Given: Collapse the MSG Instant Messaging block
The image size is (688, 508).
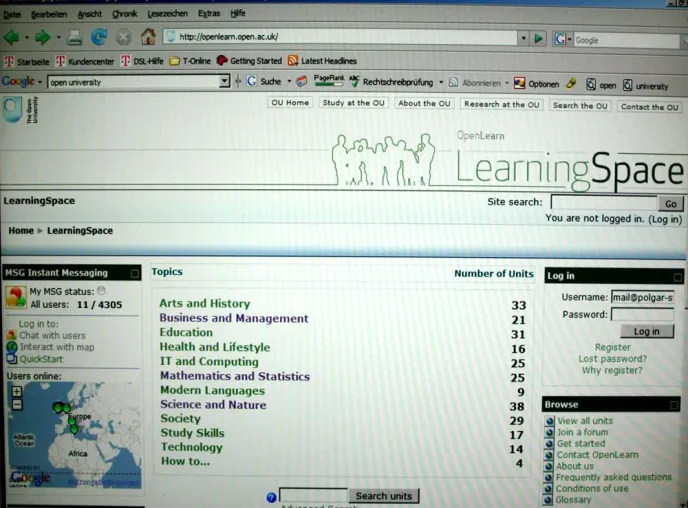Looking at the screenshot, I should [x=135, y=274].
